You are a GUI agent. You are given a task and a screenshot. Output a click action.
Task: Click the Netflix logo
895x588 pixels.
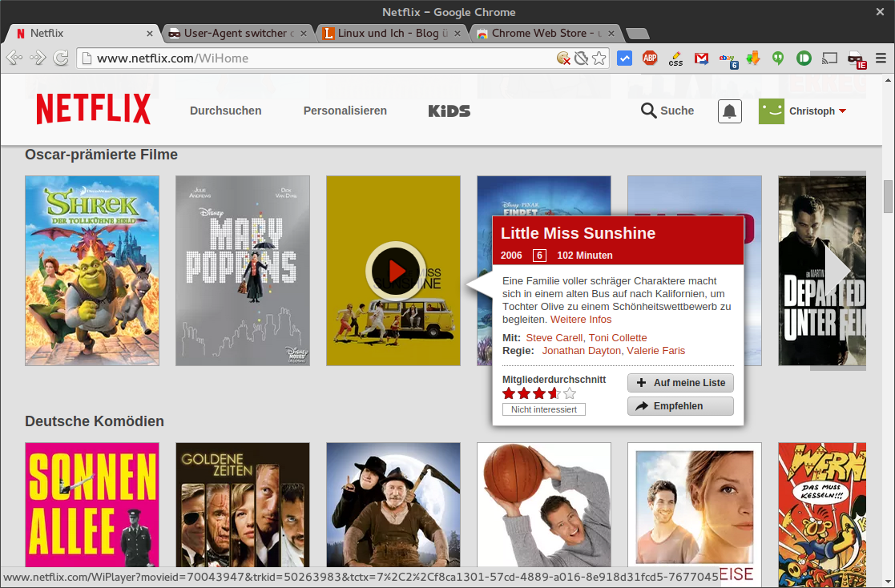click(x=93, y=110)
